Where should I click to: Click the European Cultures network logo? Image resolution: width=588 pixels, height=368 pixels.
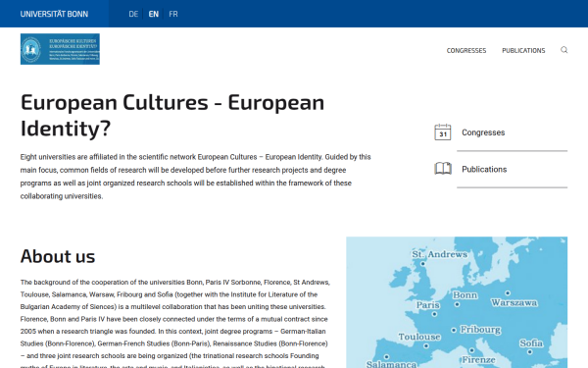pyautogui.click(x=60, y=49)
